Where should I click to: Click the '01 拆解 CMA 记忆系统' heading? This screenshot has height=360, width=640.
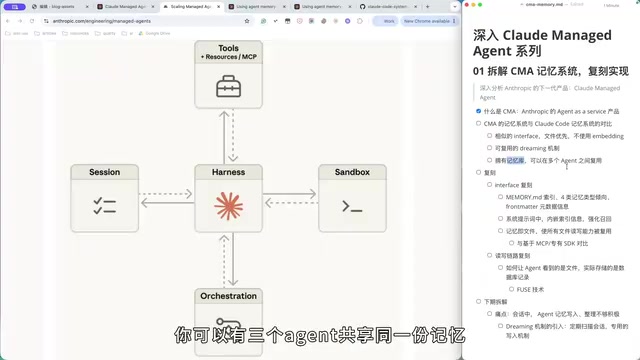point(551,71)
